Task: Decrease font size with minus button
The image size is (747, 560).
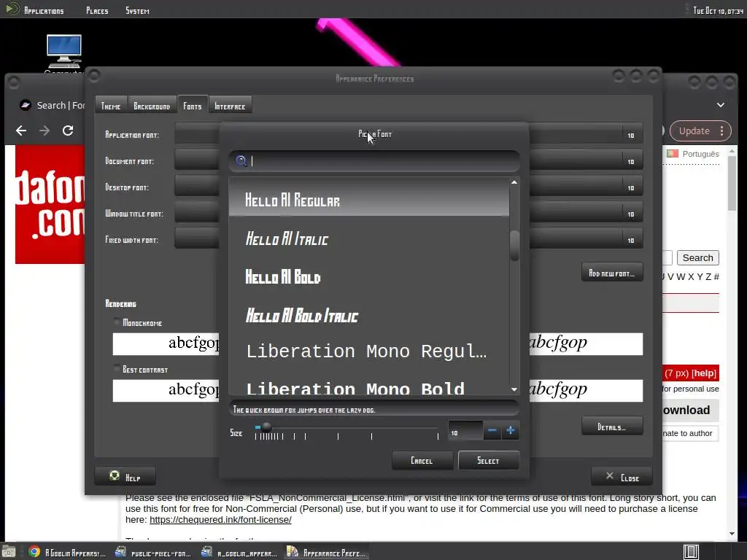Action: pyautogui.click(x=492, y=431)
